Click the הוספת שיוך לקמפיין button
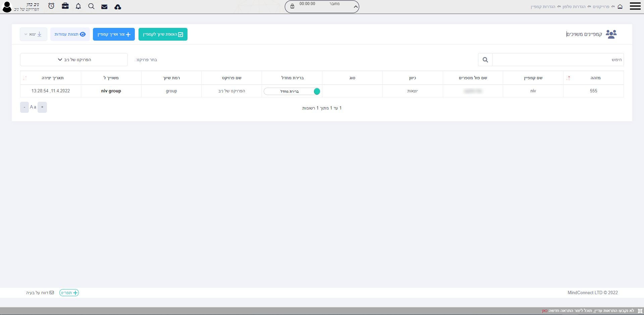The image size is (644, 315). click(163, 34)
